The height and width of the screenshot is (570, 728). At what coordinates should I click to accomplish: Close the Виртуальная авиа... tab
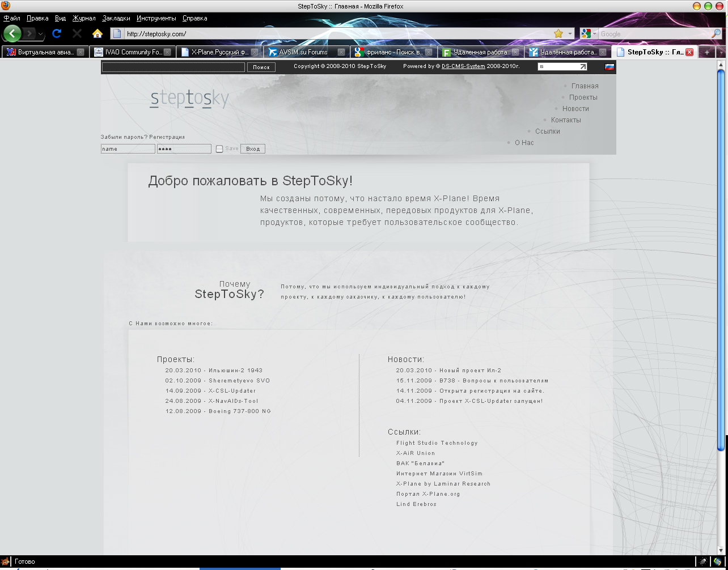click(x=81, y=52)
